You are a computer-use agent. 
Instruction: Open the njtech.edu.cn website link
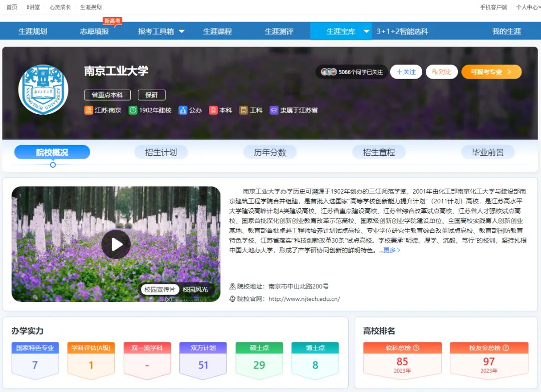[305, 299]
